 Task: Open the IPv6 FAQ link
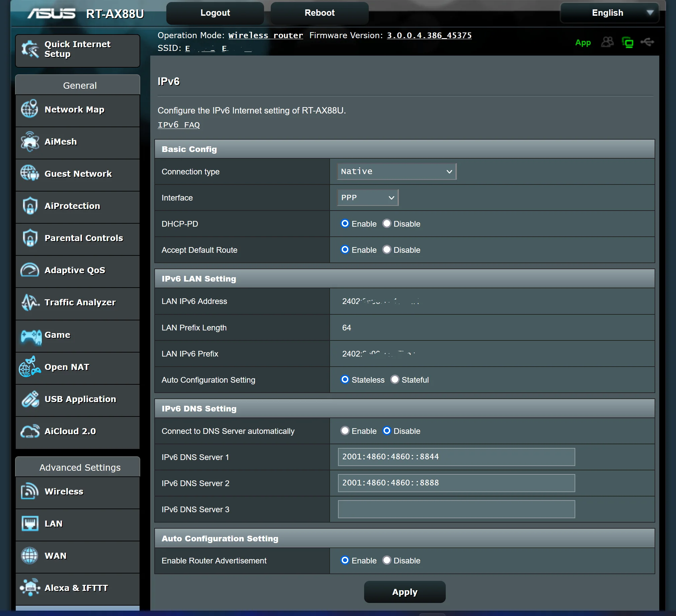coord(179,125)
